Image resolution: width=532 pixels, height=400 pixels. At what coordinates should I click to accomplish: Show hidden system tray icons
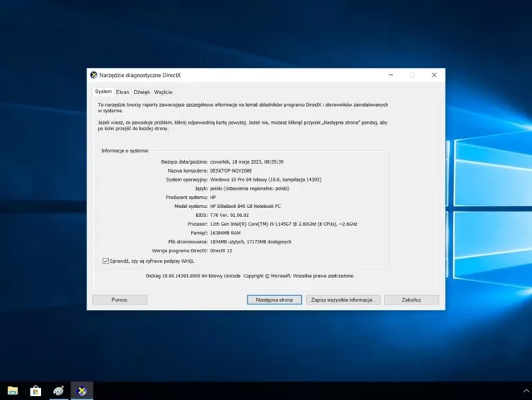click(x=524, y=391)
